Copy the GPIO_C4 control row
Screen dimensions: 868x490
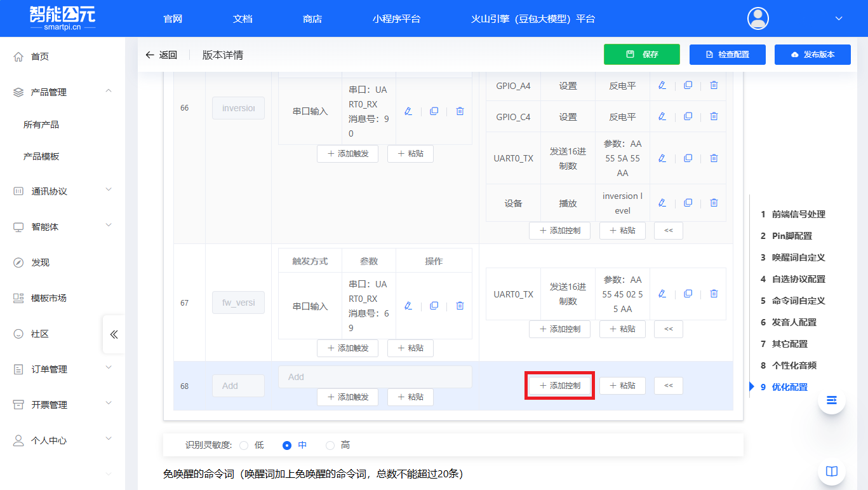pos(688,116)
